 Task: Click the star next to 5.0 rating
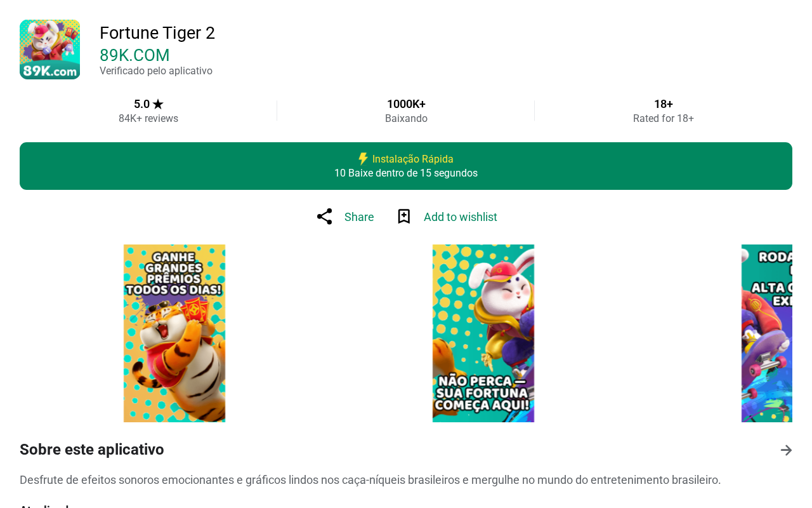[158, 104]
